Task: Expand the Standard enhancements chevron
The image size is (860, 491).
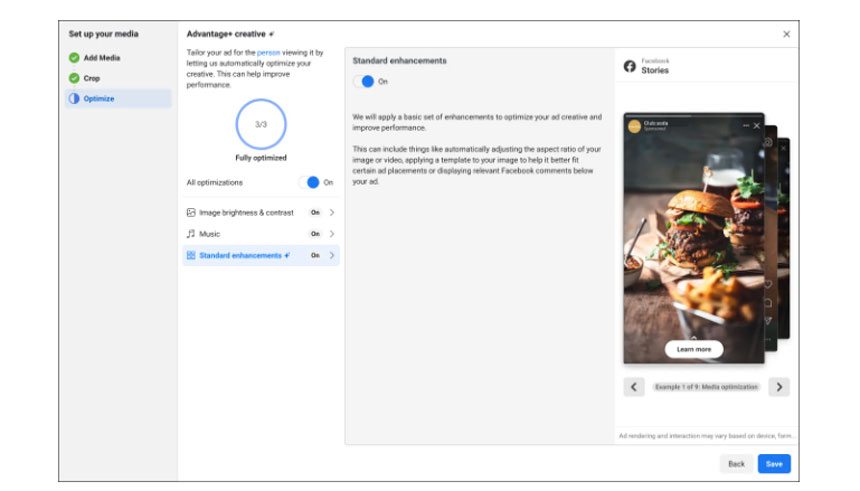Action: [x=332, y=255]
